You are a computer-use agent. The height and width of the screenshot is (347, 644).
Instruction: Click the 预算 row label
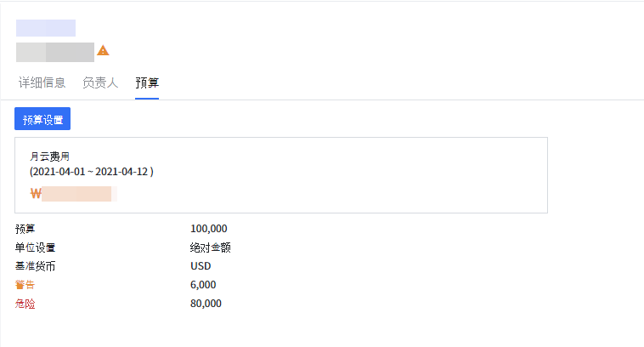point(25,229)
